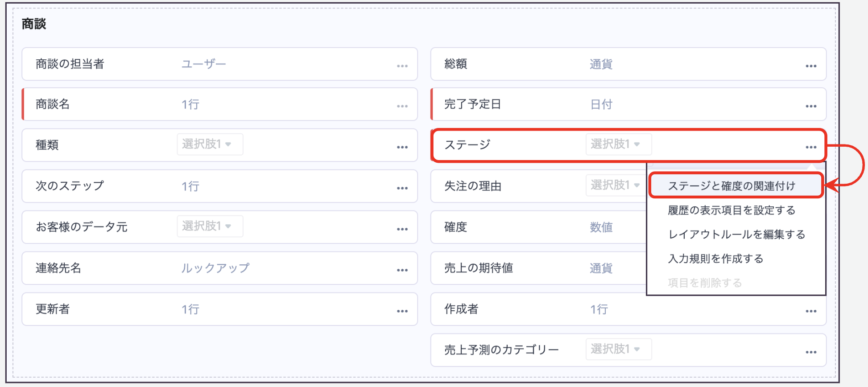Click the ellipsis on 次のステップ row
This screenshot has width=868, height=387.
coord(402,188)
